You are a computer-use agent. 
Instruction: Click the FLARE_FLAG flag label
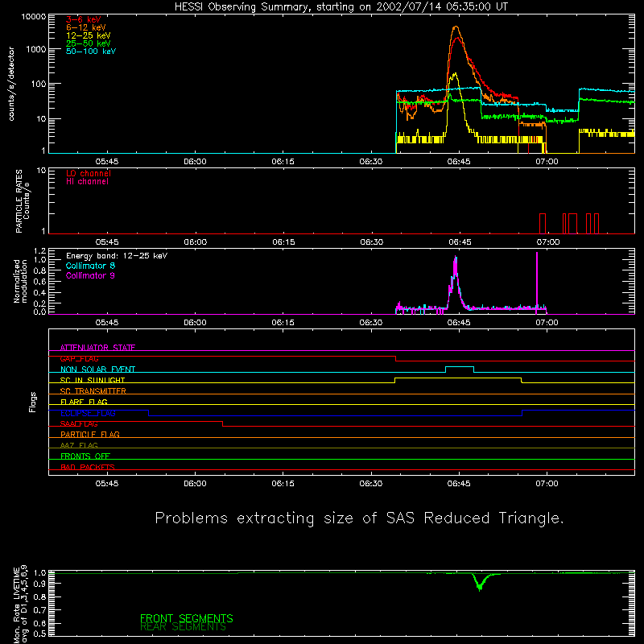(84, 402)
